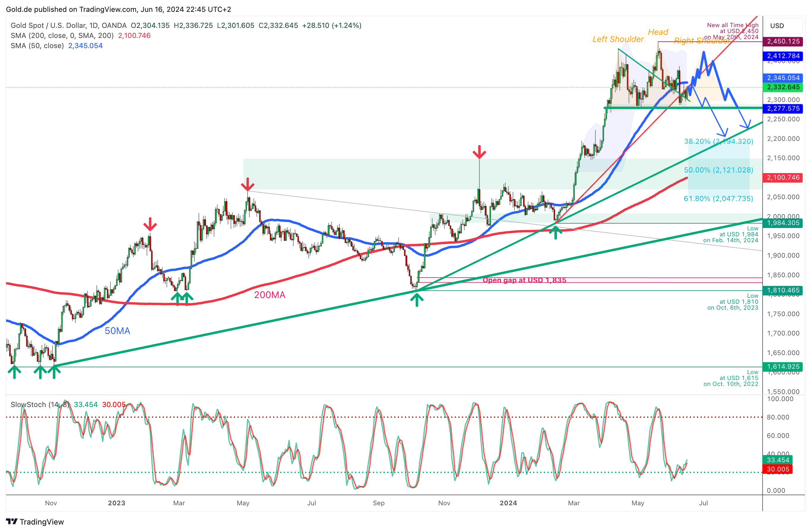The image size is (811, 532).
Task: Click the leftmost green up arrow at the 1,615 low
Action: [14, 372]
